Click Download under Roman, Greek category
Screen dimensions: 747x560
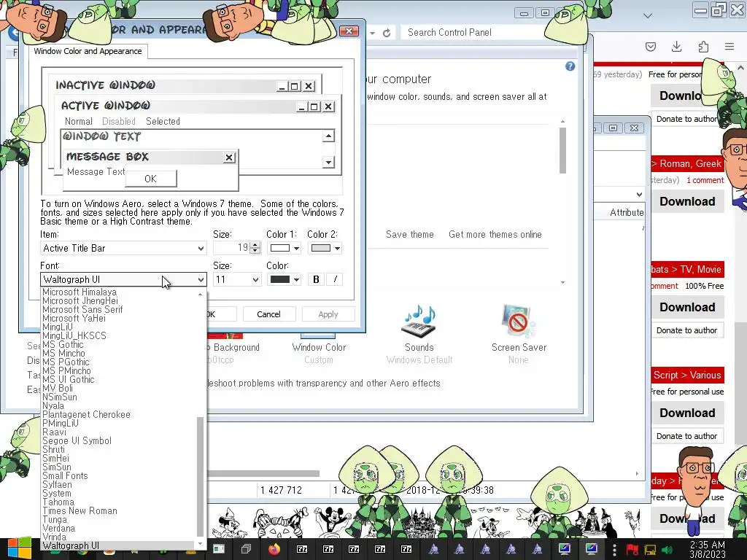point(687,201)
